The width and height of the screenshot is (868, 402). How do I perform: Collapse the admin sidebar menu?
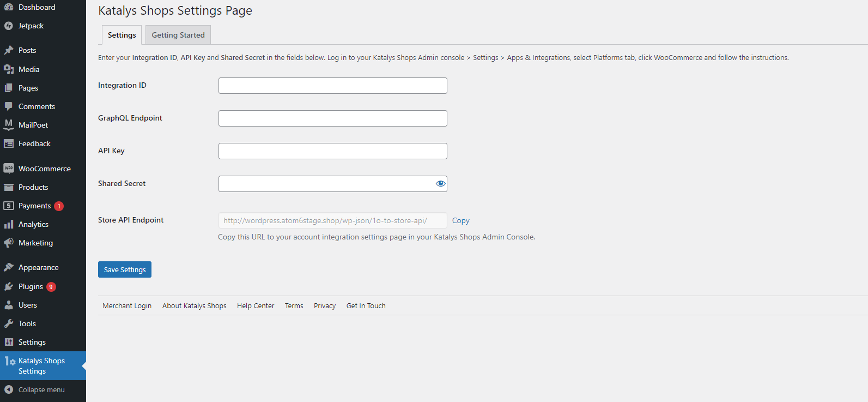click(34, 389)
